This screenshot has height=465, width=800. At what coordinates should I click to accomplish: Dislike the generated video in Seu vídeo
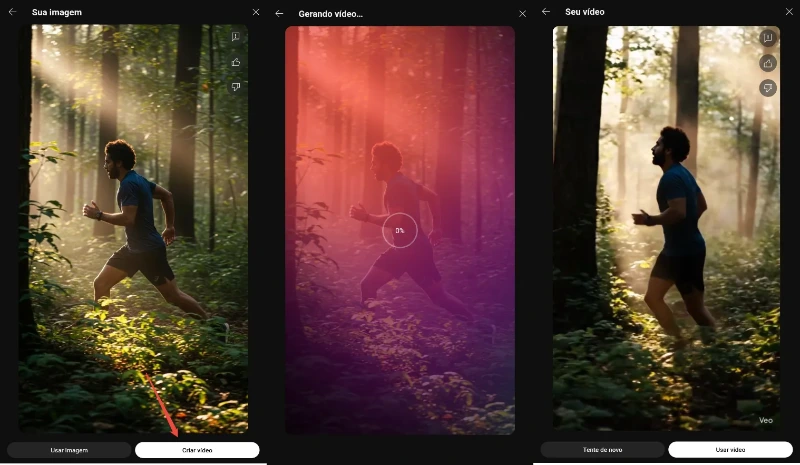point(768,88)
